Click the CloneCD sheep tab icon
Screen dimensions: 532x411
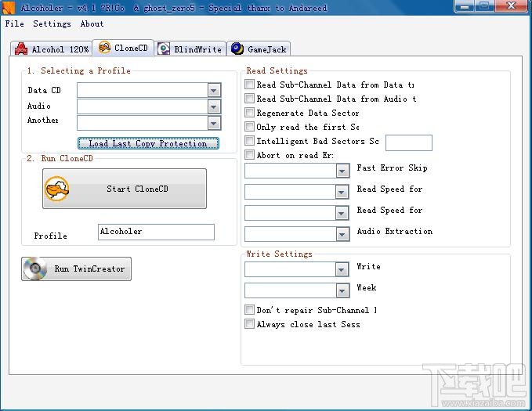pos(104,48)
